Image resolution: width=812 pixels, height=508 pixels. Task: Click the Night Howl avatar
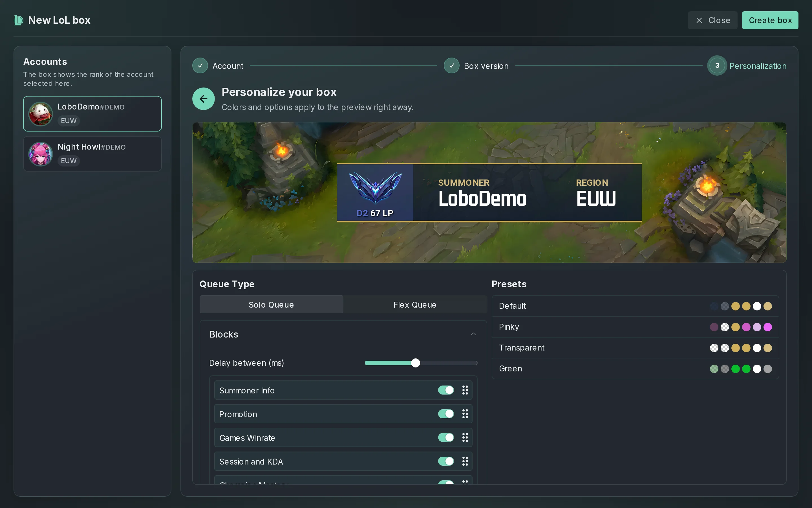point(41,154)
